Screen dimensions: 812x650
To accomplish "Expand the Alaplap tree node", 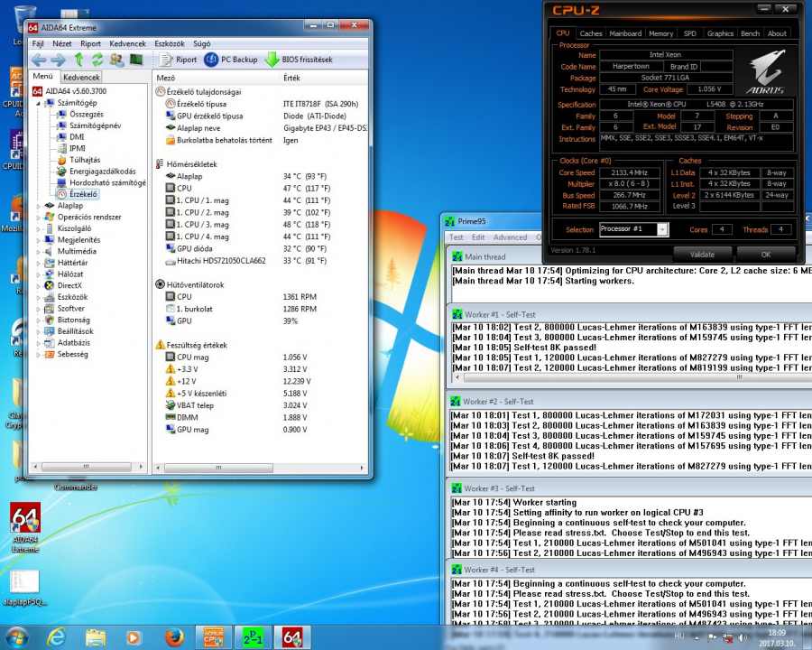I will pos(38,206).
